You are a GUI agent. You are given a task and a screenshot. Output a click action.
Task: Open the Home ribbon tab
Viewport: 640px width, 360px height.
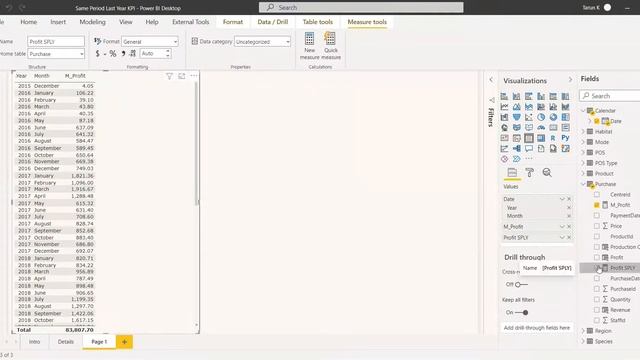click(29, 22)
